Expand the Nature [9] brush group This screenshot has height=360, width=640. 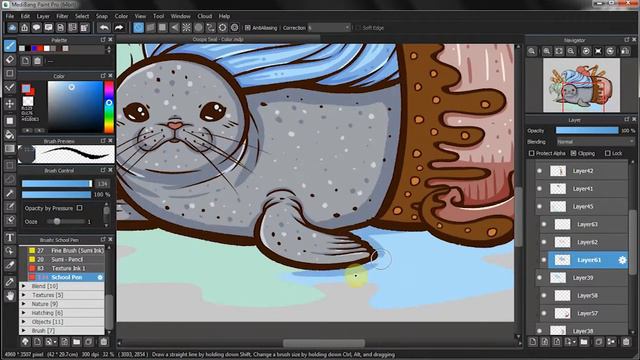point(24,304)
